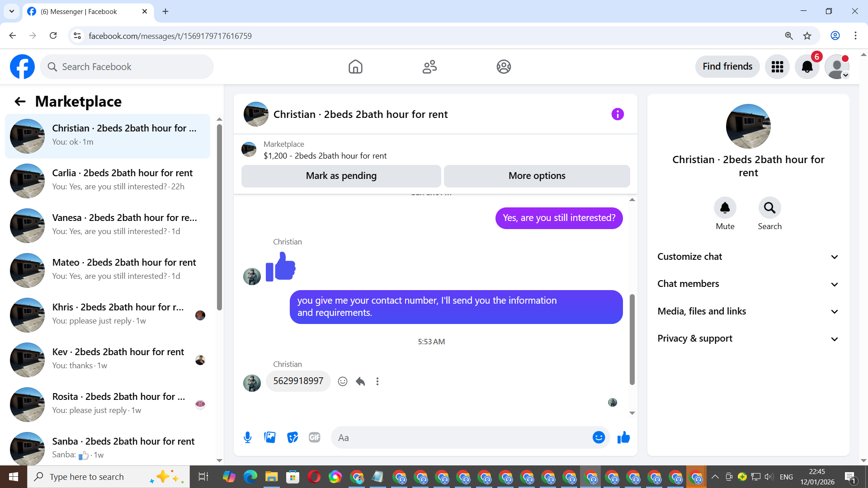
Task: Open File Explorer from the taskbar
Action: pyautogui.click(x=271, y=477)
